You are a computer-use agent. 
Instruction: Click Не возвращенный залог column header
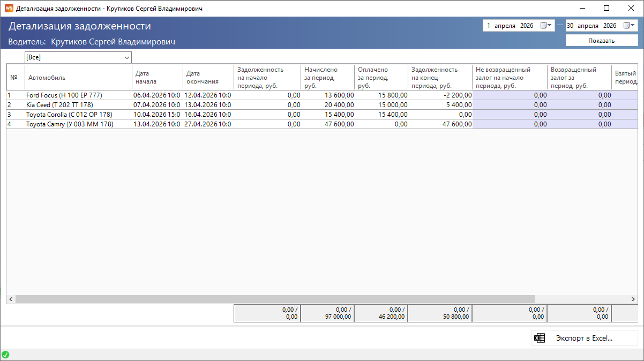click(x=510, y=77)
